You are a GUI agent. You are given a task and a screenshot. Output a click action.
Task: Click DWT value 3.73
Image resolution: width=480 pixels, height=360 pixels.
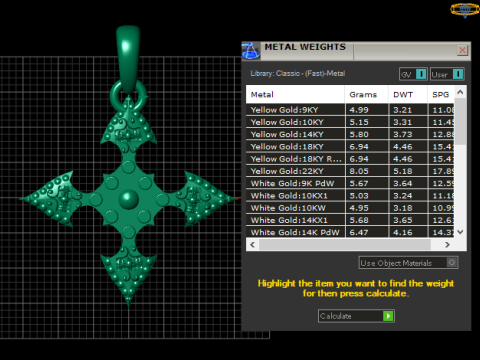click(403, 134)
